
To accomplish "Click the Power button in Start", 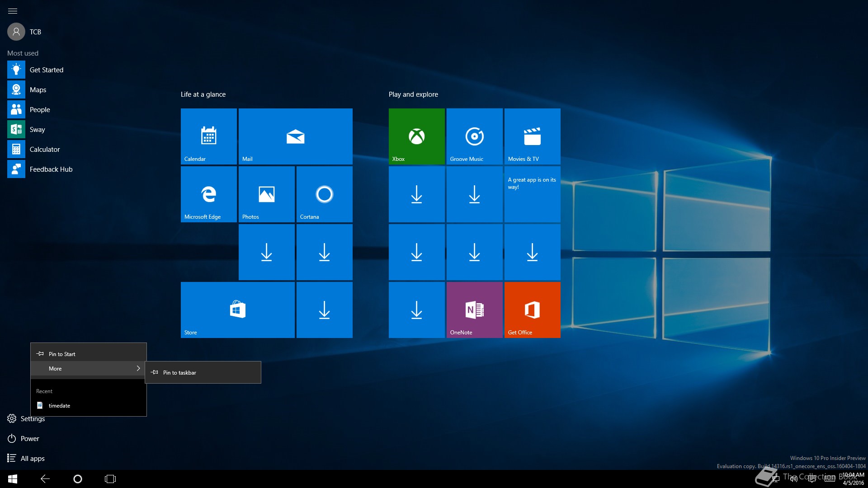I will coord(24,438).
